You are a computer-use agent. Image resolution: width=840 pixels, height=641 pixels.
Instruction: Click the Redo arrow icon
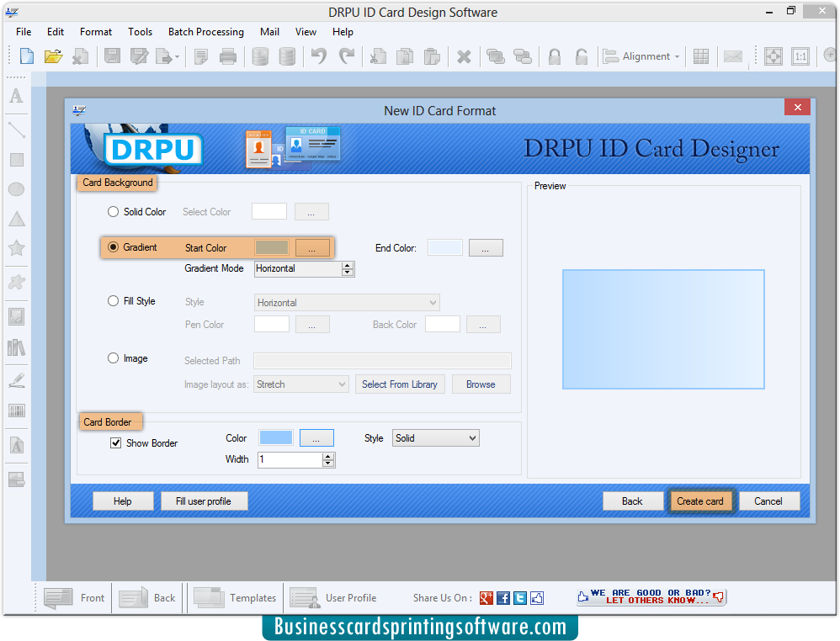pyautogui.click(x=347, y=56)
